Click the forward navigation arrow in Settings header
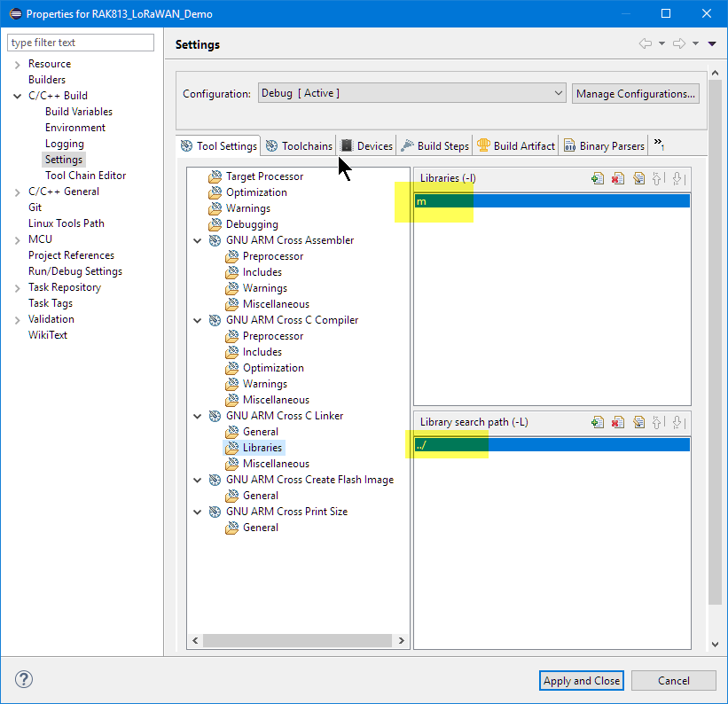The width and height of the screenshot is (728, 704). [x=679, y=43]
